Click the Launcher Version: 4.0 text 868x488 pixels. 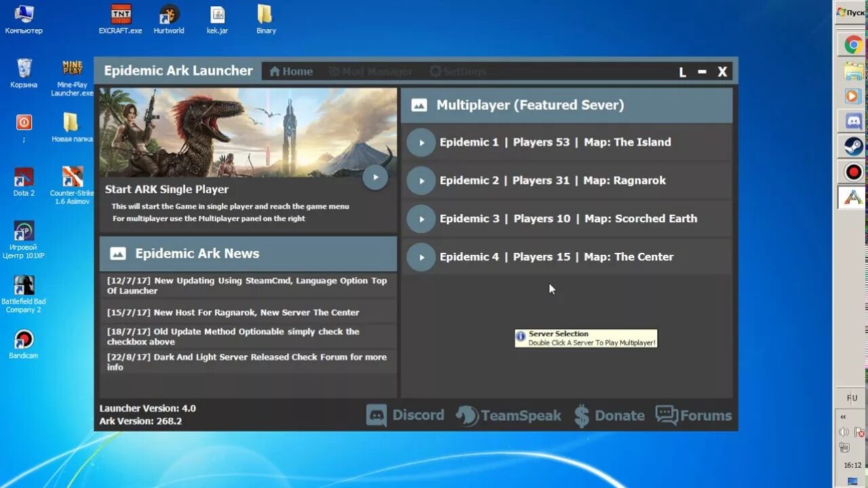coord(147,409)
